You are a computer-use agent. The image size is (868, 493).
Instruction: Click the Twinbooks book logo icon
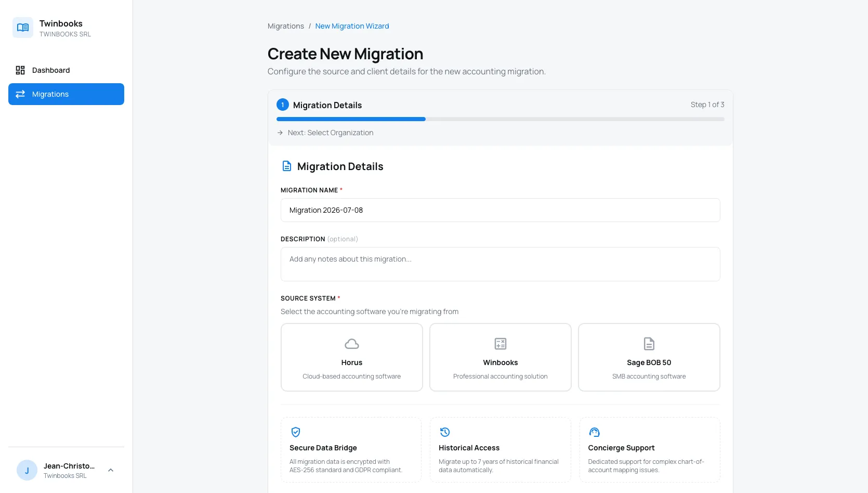click(23, 28)
